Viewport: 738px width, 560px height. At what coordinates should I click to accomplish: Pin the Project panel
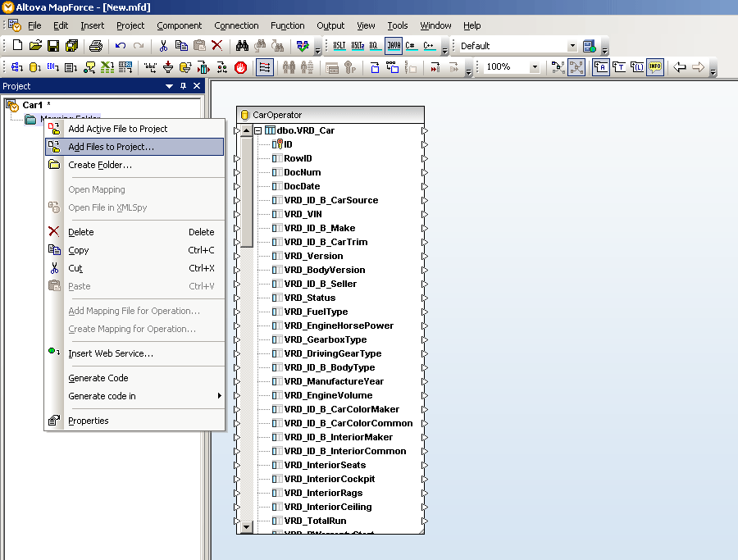point(183,85)
